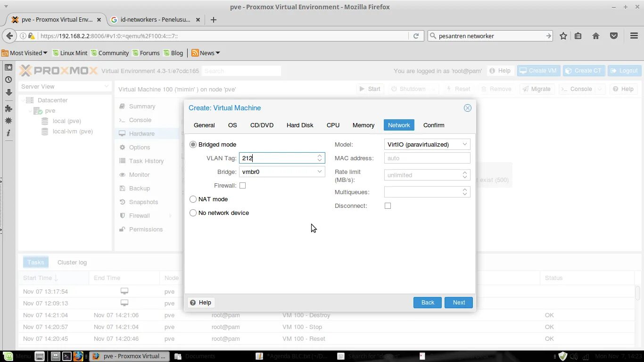Click the Migrate toolbar button

[537, 89]
